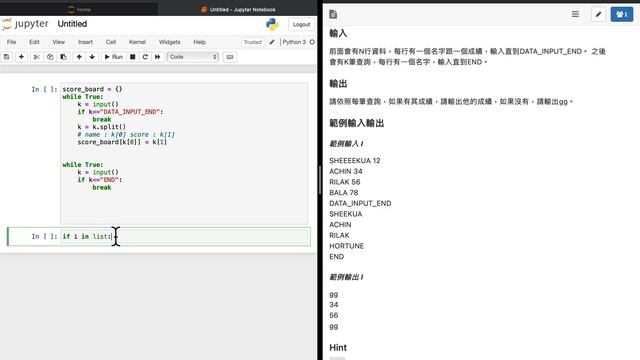Click the sample line ACHIN 34
The width and height of the screenshot is (640, 360).
click(346, 171)
